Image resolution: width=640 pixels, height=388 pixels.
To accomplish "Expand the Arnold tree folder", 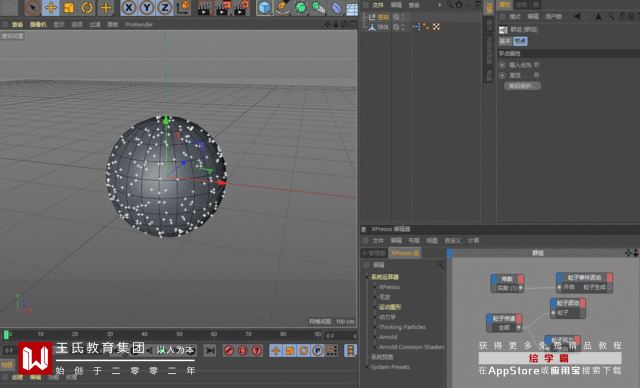I will pos(375,337).
